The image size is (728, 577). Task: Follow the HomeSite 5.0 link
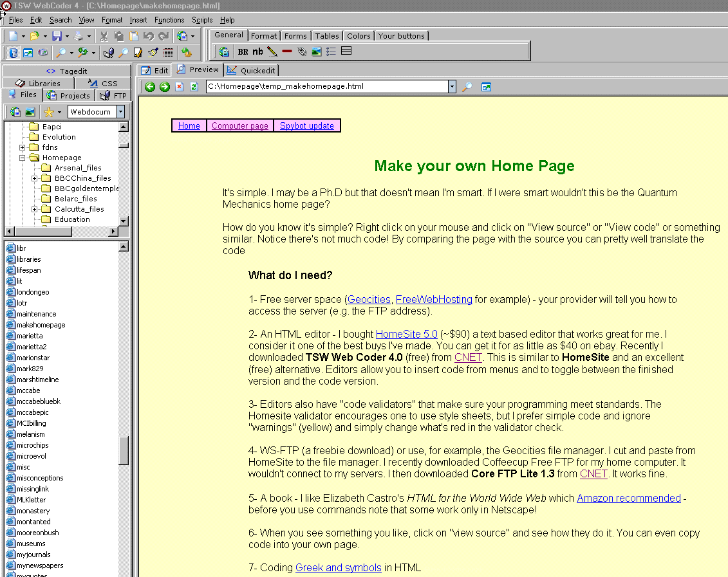pos(406,334)
